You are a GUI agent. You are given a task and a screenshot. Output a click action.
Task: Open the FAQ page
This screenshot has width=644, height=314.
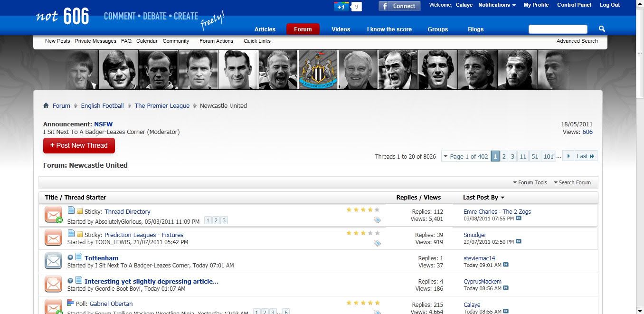coord(126,41)
